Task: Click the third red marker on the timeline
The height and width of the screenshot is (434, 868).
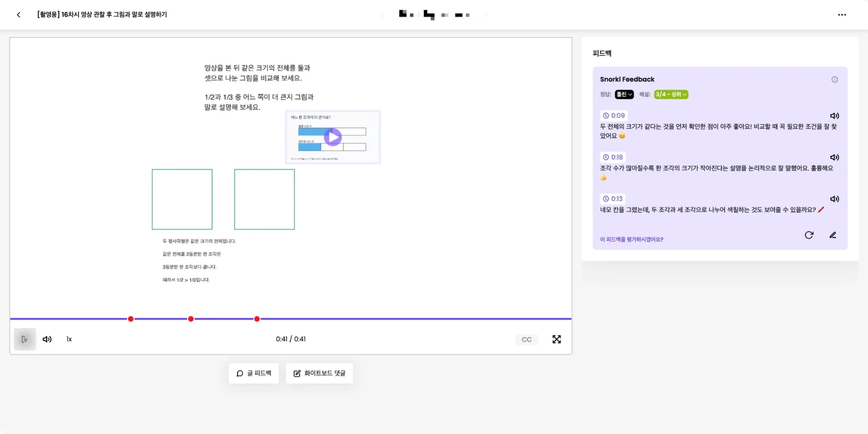Action: tap(257, 319)
